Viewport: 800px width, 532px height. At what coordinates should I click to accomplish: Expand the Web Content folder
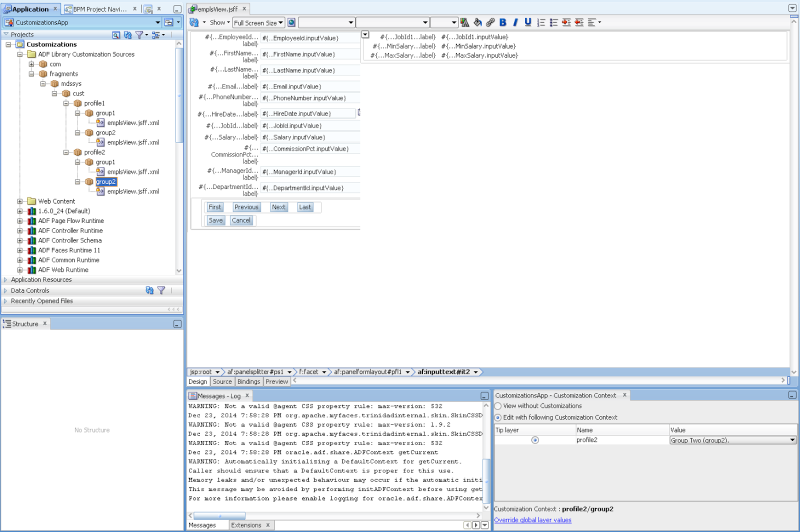tap(20, 201)
